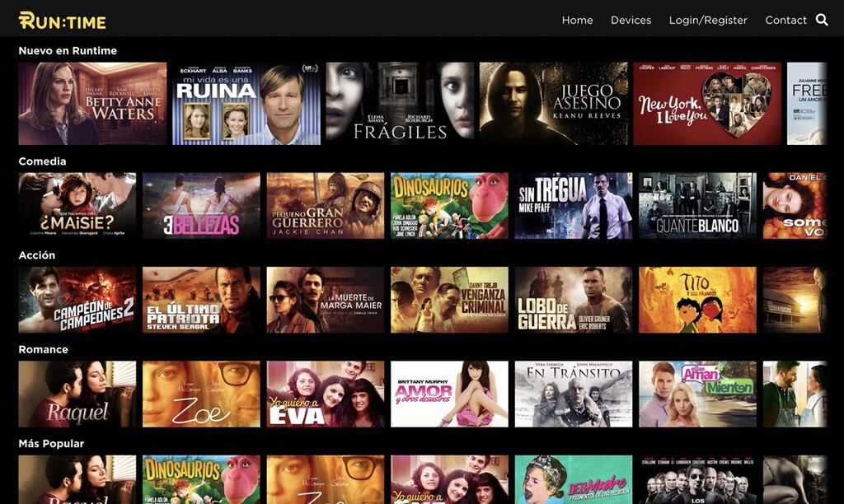This screenshot has width=844, height=504.
Task: Click the Lobo de Guerra poster
Action: pos(573,299)
